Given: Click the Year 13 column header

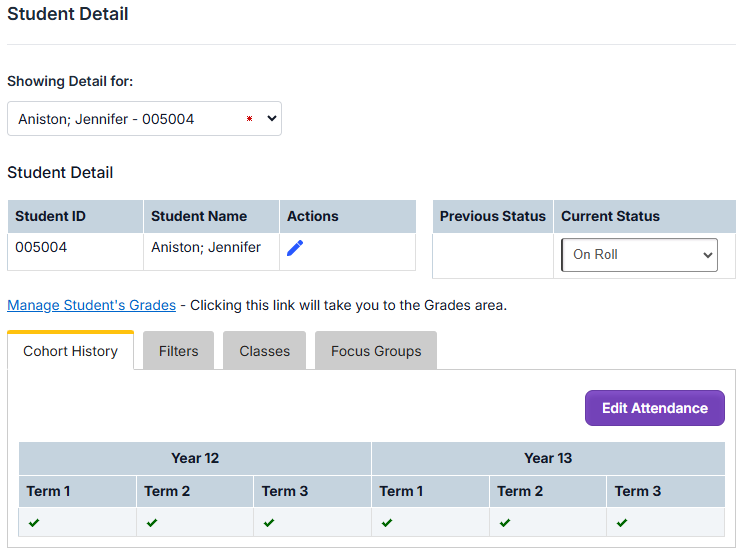Looking at the screenshot, I should (x=548, y=458).
